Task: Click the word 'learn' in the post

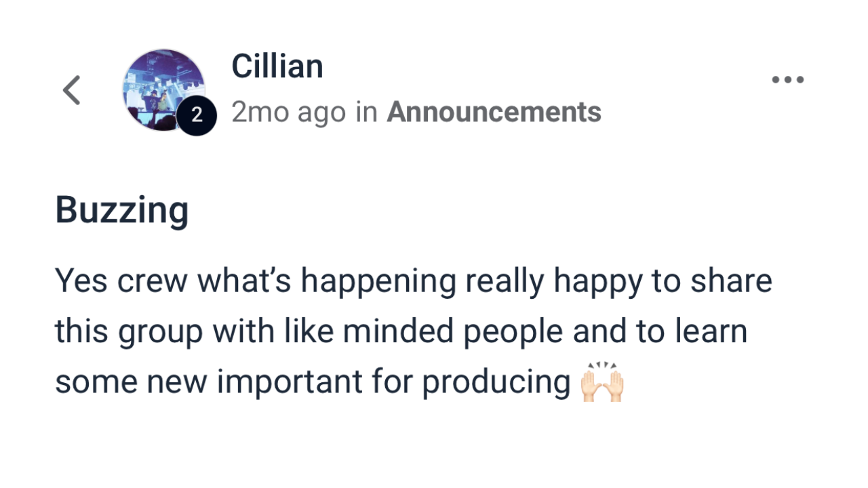Action: (713, 332)
